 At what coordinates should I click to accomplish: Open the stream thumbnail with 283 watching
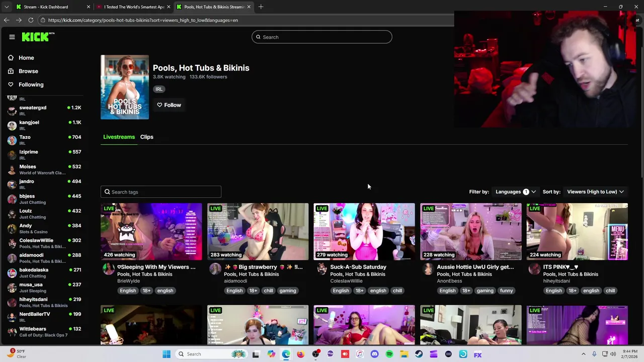(258, 231)
